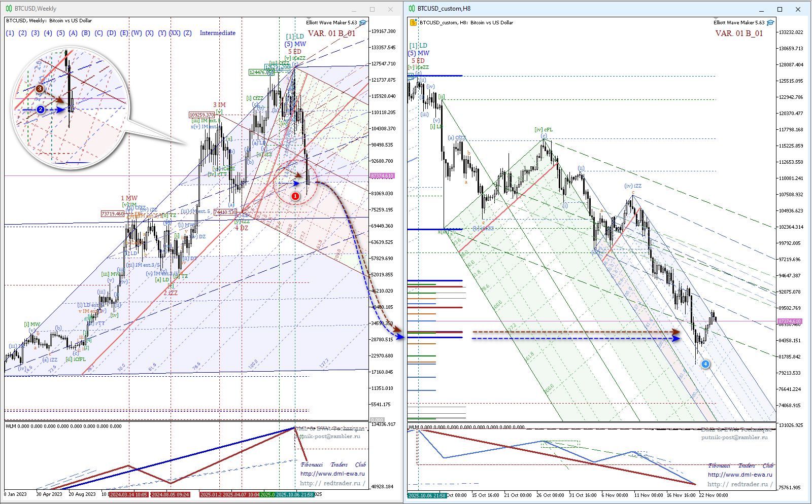Select the (Z) wave label button
Image resolution: width=812 pixels, height=504 pixels.
(187, 33)
